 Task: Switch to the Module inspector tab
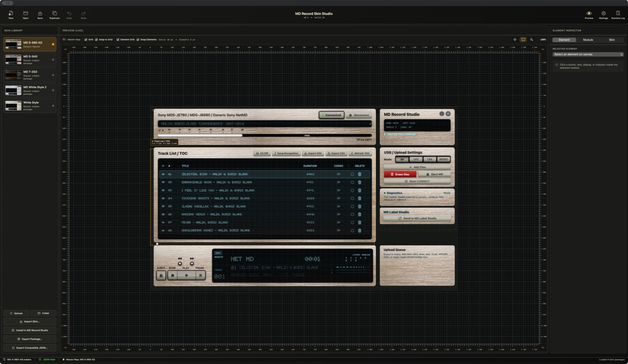(x=588, y=40)
